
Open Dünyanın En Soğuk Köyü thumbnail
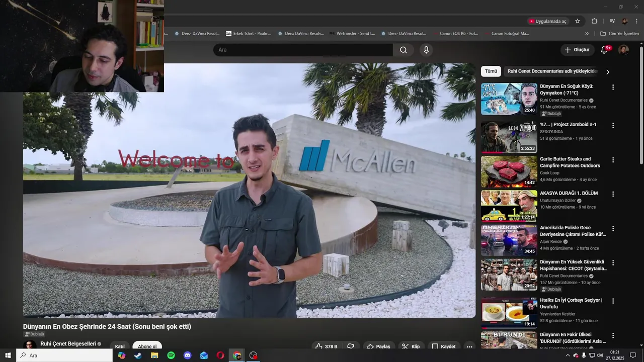[509, 99]
